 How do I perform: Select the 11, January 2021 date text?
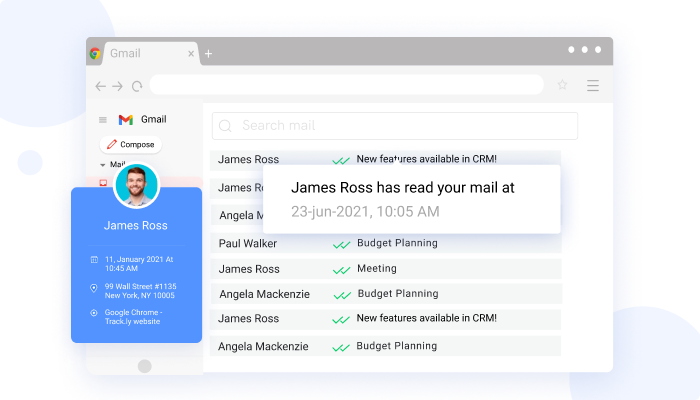[139, 264]
